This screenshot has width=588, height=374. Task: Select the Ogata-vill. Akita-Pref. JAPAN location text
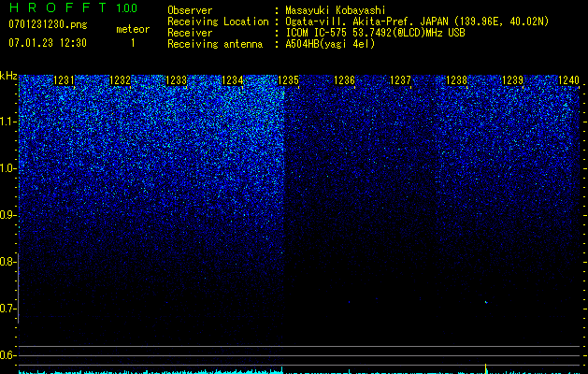(x=417, y=22)
